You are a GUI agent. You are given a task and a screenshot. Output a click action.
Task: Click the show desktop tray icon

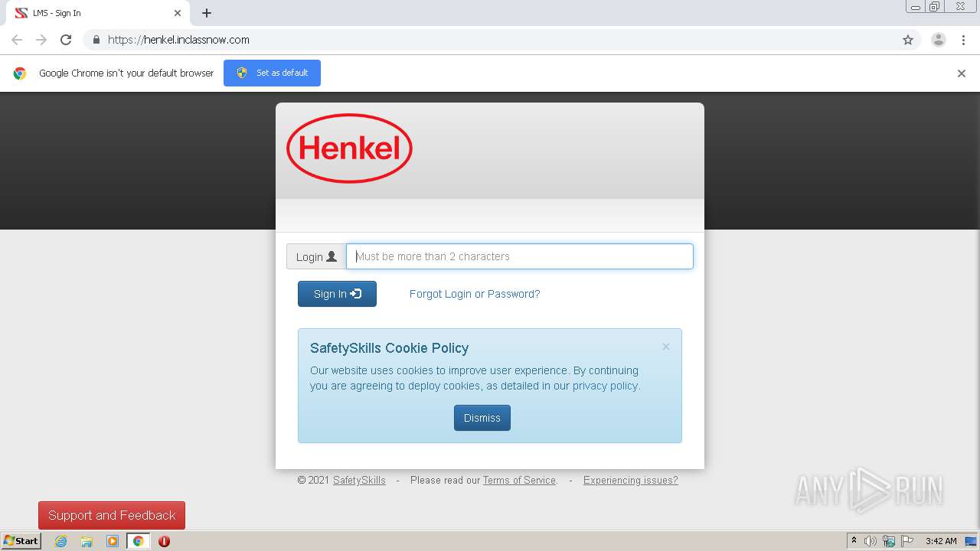[972, 541]
